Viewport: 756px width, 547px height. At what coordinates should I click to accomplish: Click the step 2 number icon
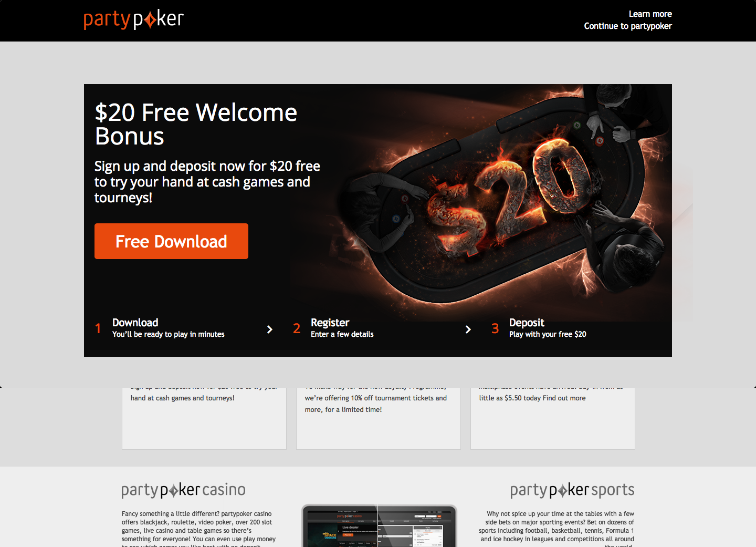pyautogui.click(x=297, y=328)
